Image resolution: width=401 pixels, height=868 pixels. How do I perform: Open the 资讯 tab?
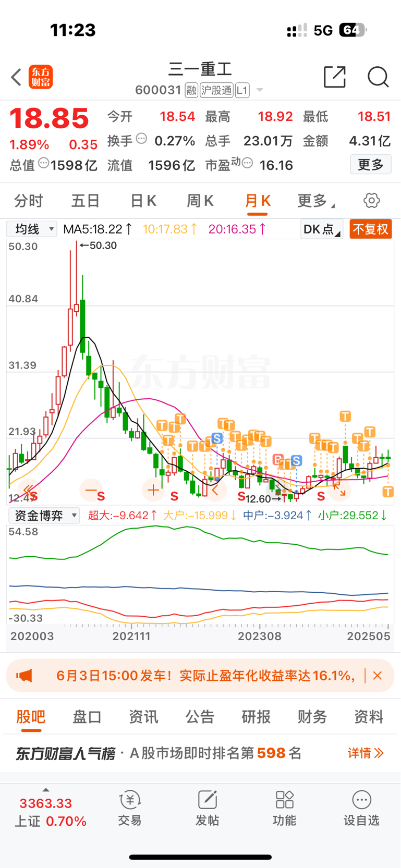click(143, 717)
